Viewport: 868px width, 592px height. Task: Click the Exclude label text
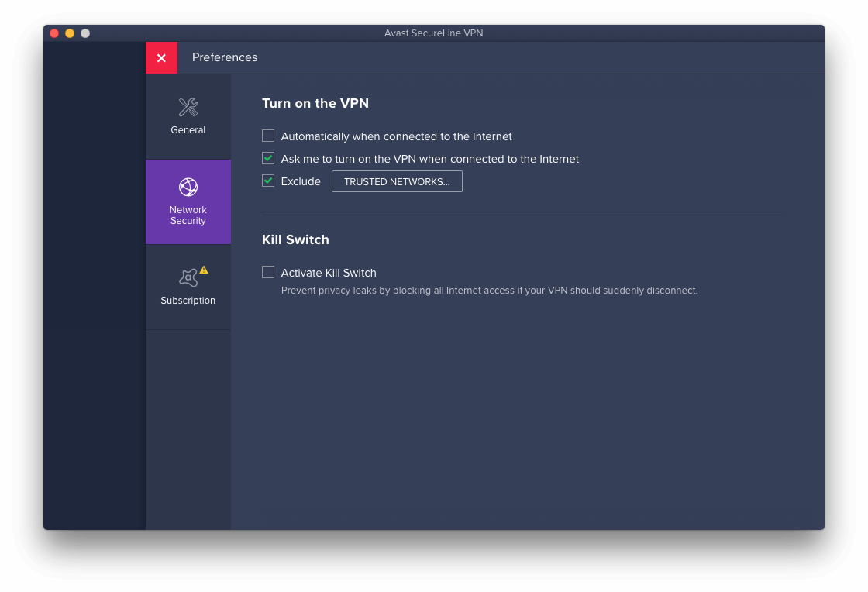[301, 181]
